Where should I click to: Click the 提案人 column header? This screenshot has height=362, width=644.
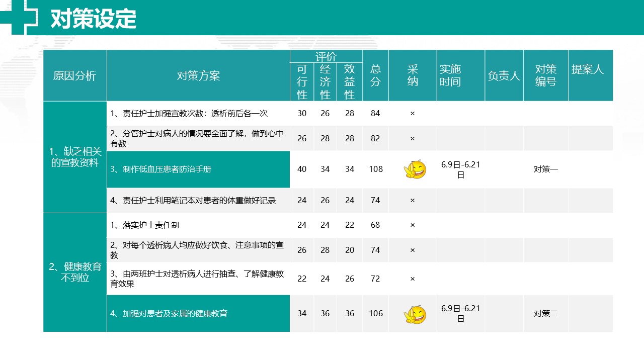pos(591,76)
